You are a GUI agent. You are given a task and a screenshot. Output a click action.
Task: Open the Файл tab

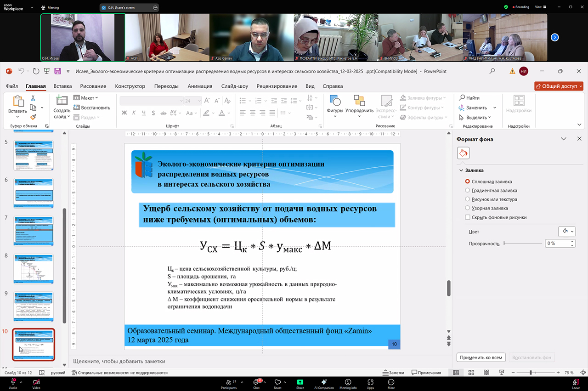[x=12, y=86]
